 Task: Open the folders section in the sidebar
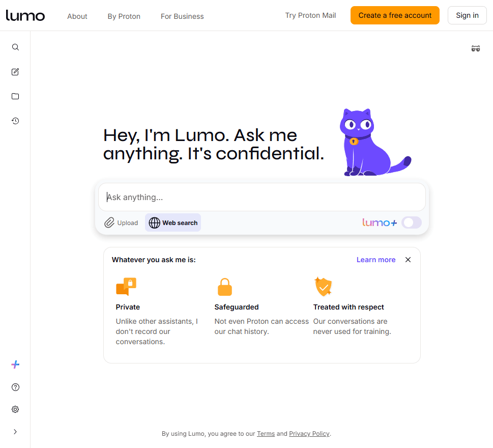coord(15,96)
